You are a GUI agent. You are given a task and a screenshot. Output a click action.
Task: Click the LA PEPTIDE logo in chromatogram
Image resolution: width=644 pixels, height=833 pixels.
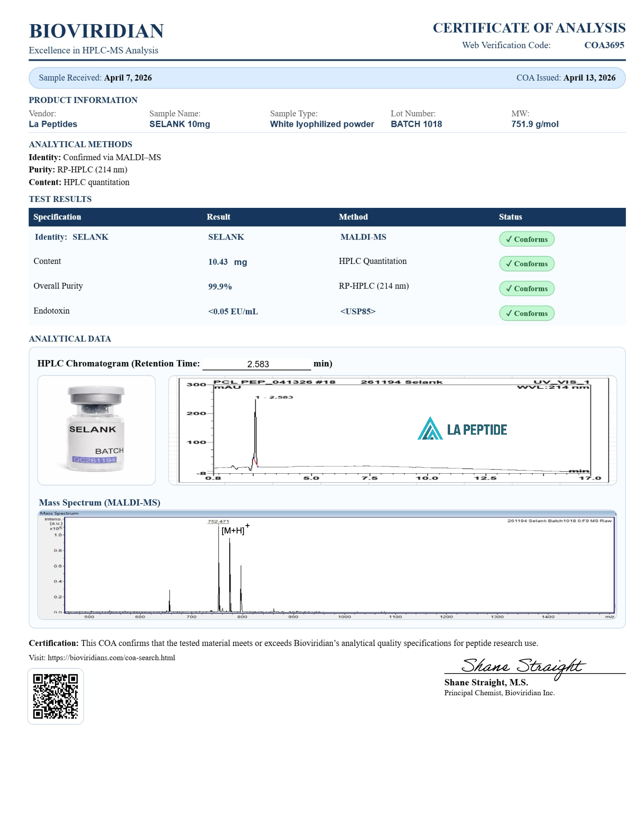[462, 429]
